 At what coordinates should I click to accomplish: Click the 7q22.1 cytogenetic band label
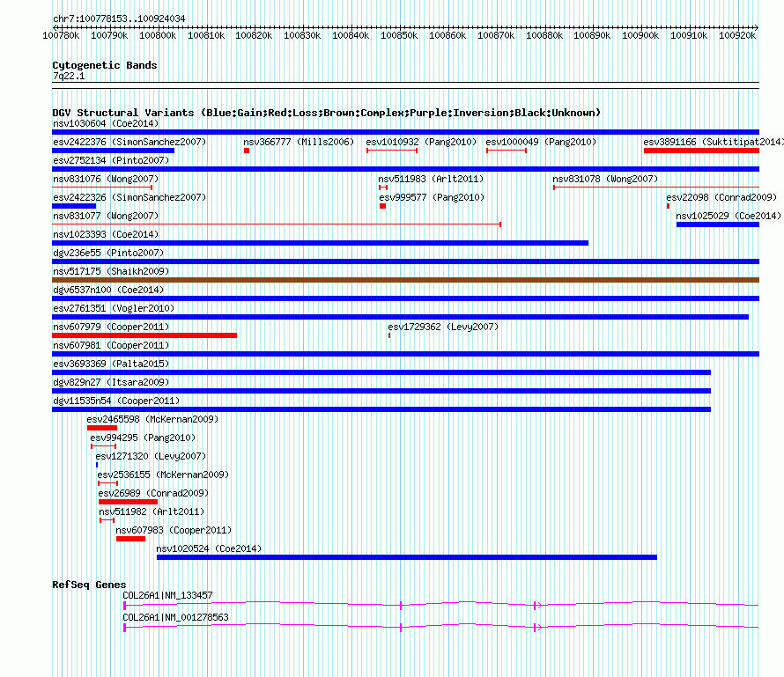tap(69, 76)
